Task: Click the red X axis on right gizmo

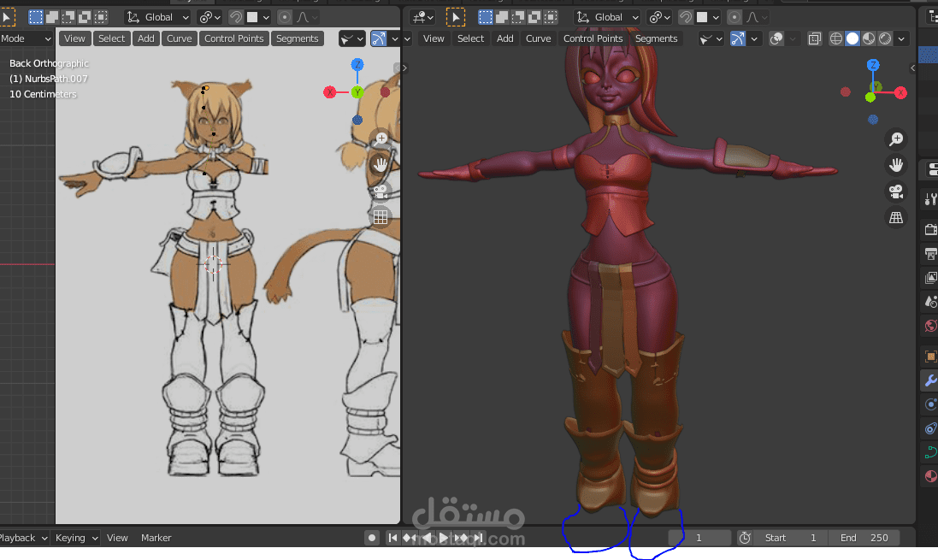Action: [900, 92]
